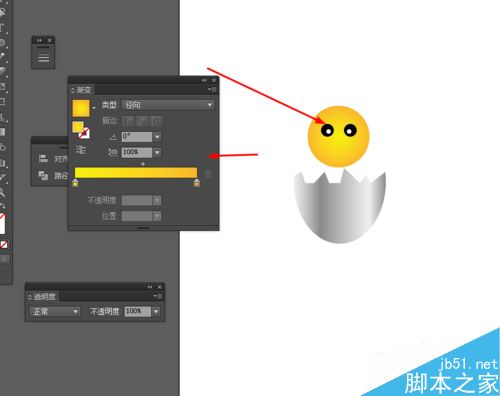Open the Transparency panel flyout menu
The width and height of the screenshot is (500, 396).
click(158, 296)
